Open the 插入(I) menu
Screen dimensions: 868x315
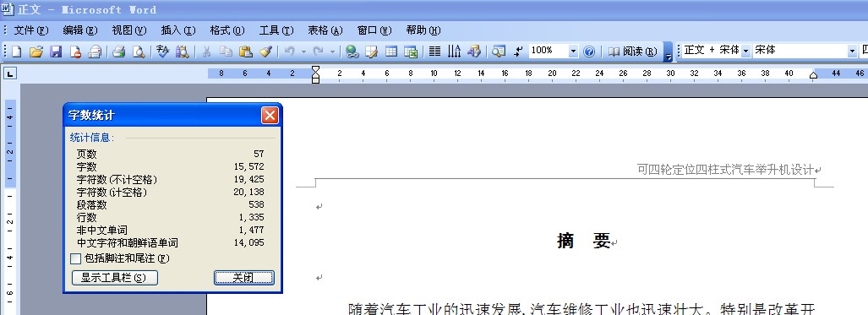[x=178, y=30]
